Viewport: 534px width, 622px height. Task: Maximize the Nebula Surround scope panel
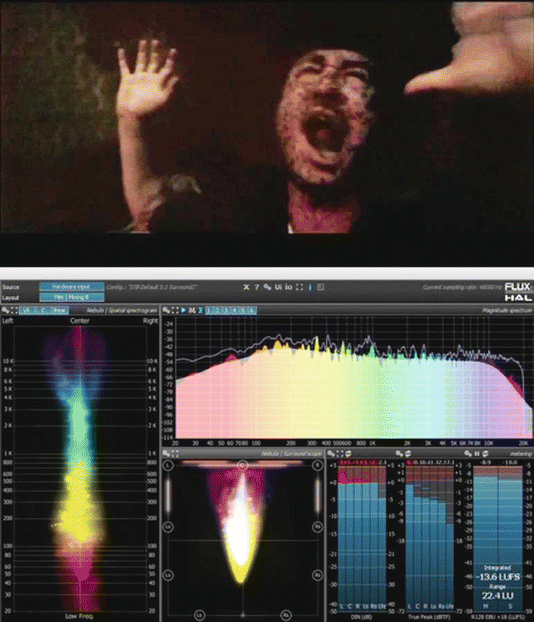175,454
